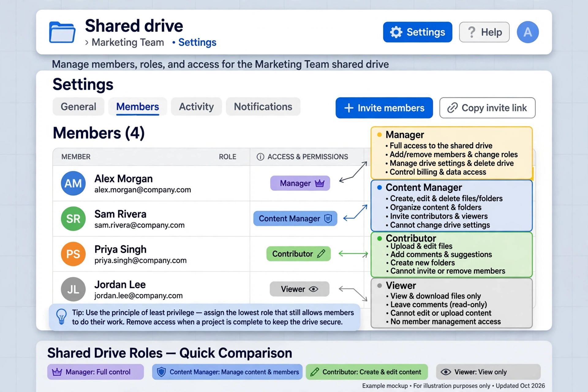Click the JL avatar for Jordan Lee
The width and height of the screenshot is (588, 392).
tap(73, 289)
